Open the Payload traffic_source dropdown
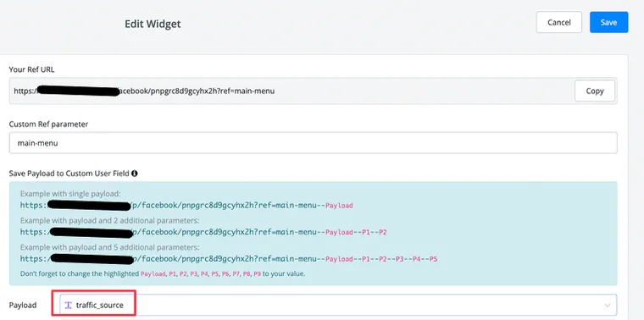Screen dimensions: 644x320 pos(338,306)
